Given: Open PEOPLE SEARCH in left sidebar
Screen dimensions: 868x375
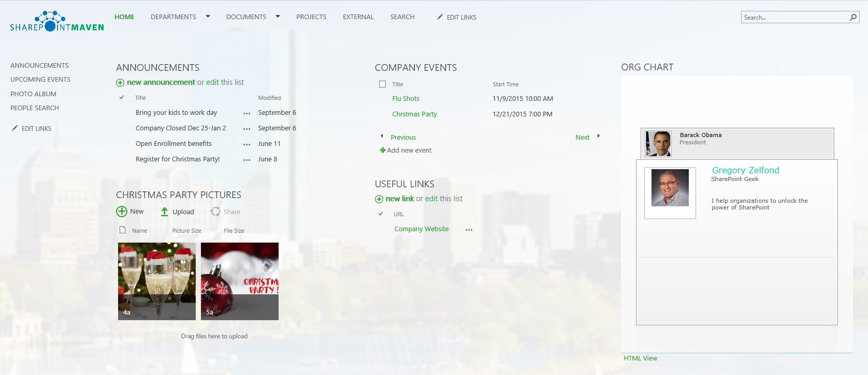Looking at the screenshot, I should click(35, 108).
